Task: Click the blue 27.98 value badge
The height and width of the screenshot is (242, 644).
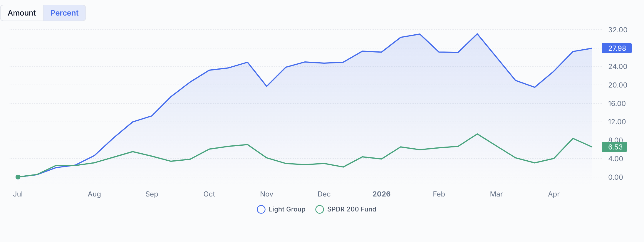Action: [x=616, y=48]
